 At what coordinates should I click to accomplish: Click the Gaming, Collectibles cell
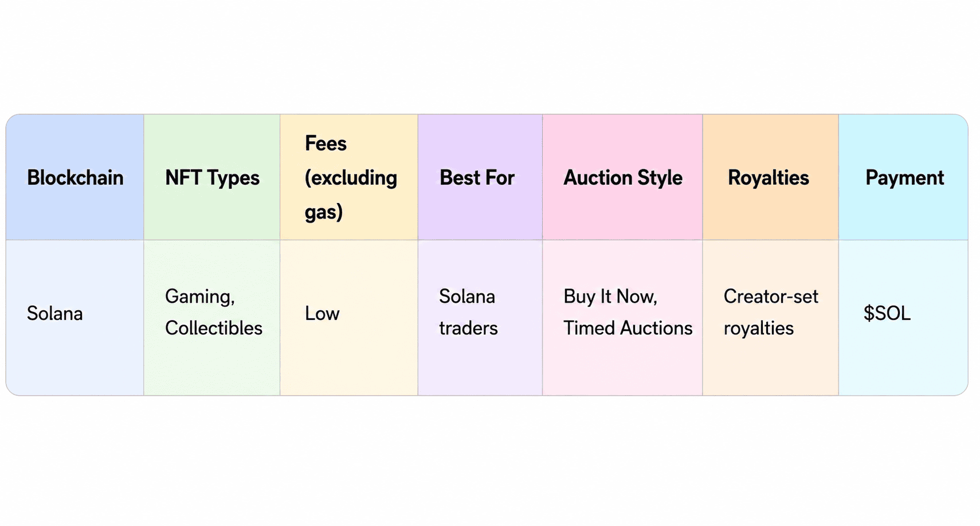pos(212,318)
